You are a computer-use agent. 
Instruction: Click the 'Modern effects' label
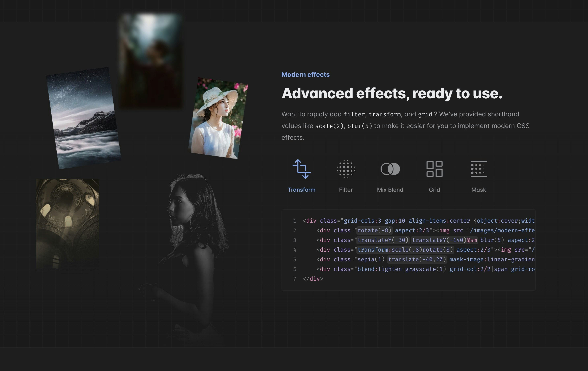[x=305, y=75]
